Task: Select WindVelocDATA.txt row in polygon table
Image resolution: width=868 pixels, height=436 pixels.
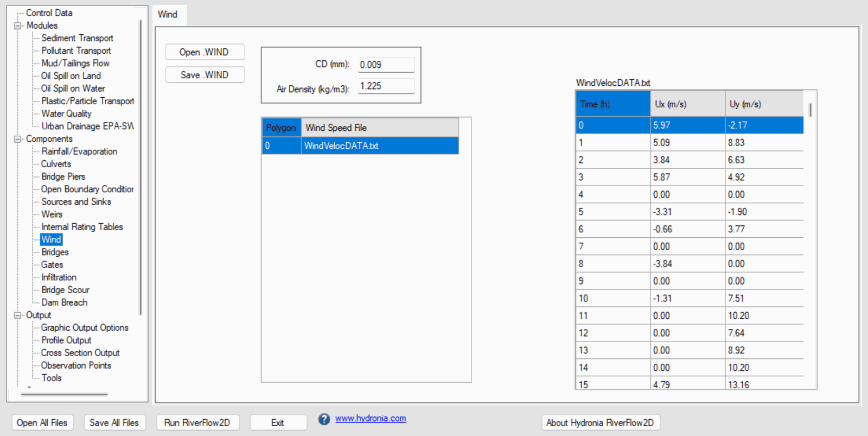Action: click(x=379, y=146)
